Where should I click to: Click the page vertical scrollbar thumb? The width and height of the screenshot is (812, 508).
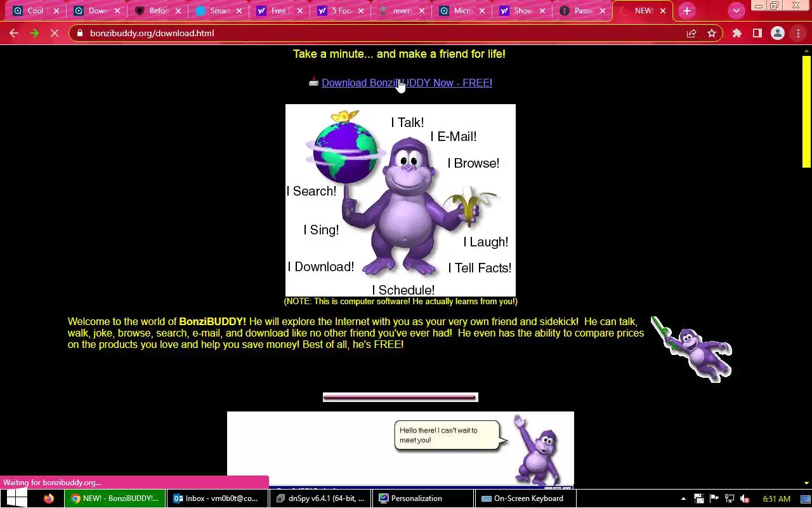(806, 111)
